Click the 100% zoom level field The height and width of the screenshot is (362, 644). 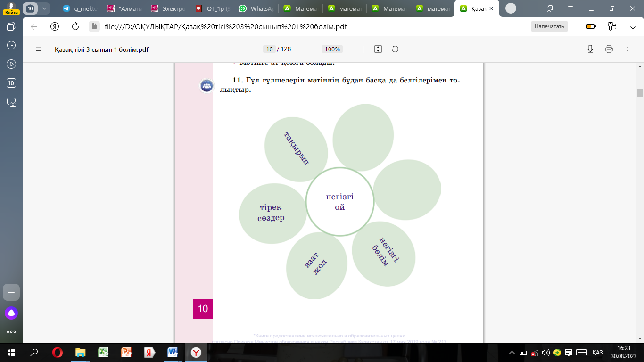332,49
